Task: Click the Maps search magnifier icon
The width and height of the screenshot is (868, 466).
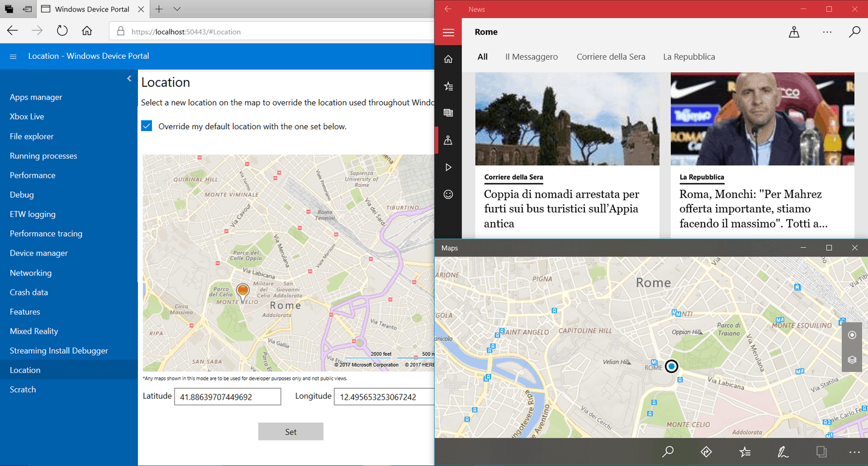Action: [x=668, y=451]
